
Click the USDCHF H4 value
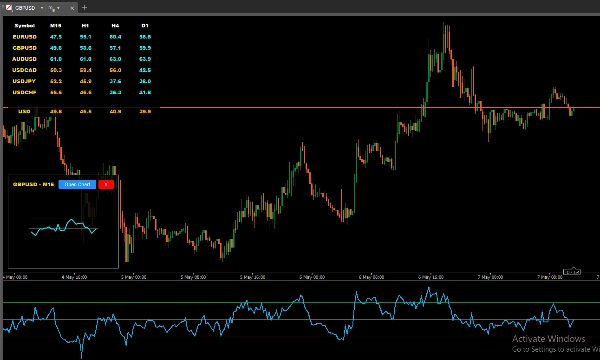pos(115,92)
